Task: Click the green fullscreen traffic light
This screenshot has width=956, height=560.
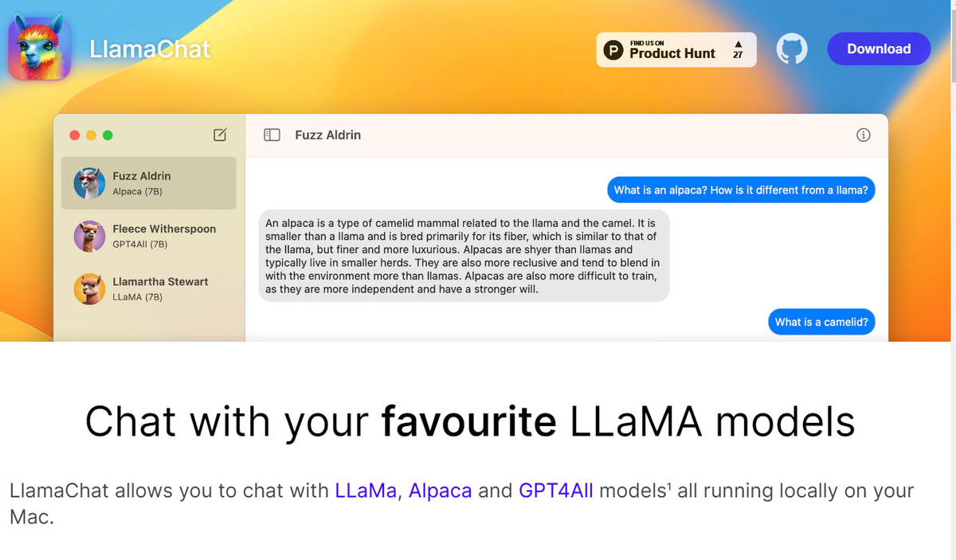Action: (x=108, y=135)
